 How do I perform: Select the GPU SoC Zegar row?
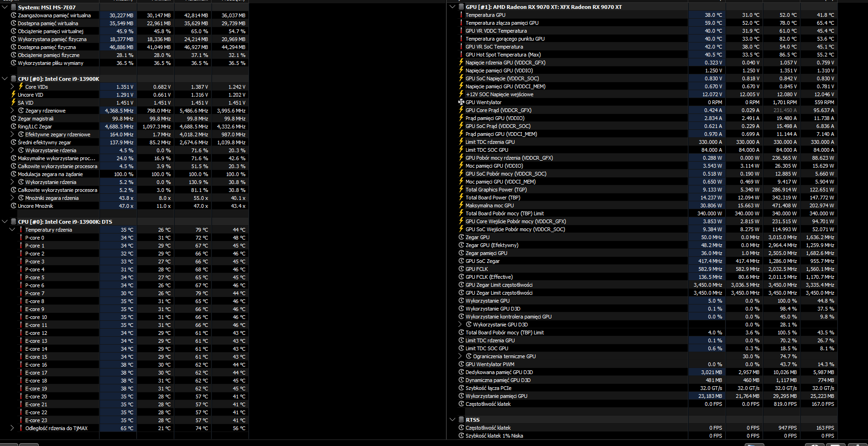click(x=642, y=261)
